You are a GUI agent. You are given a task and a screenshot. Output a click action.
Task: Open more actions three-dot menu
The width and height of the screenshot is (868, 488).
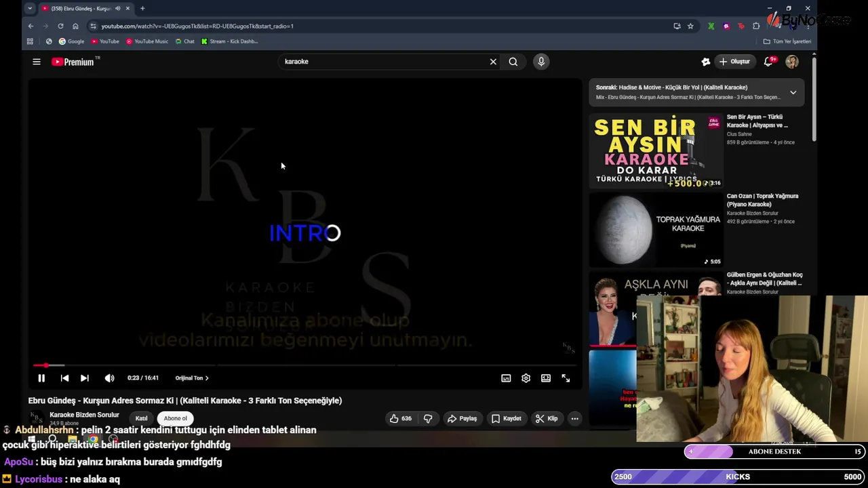(575, 419)
